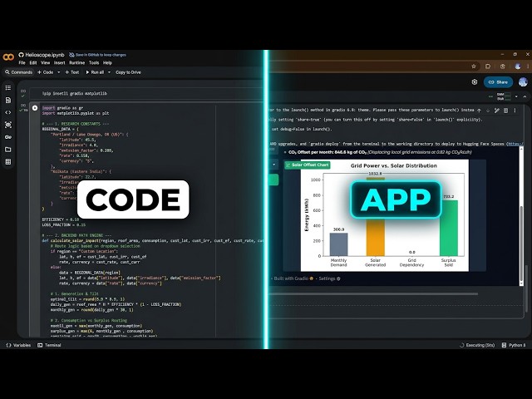532x399 pixels.
Task: Click Run all
Action: [95, 72]
